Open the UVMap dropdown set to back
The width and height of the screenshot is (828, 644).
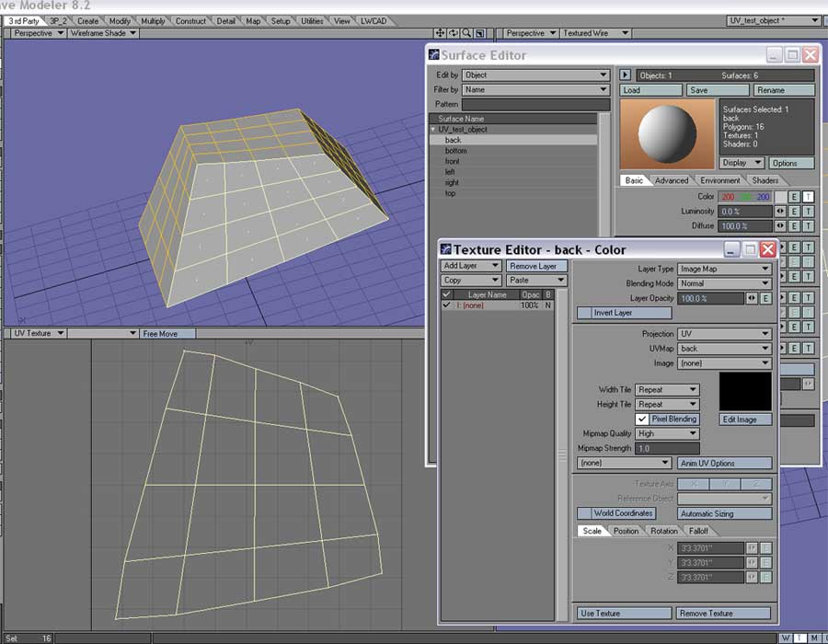(725, 349)
